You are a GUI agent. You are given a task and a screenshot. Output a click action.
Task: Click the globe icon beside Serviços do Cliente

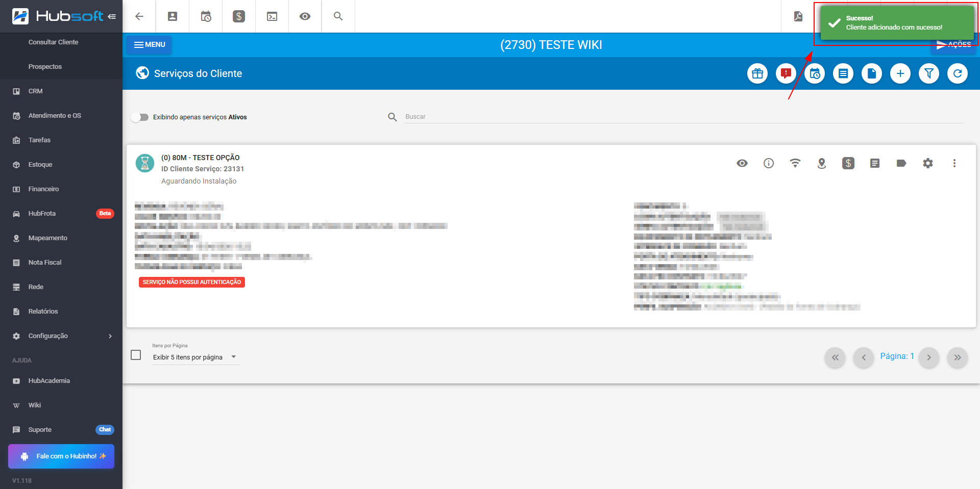(142, 73)
